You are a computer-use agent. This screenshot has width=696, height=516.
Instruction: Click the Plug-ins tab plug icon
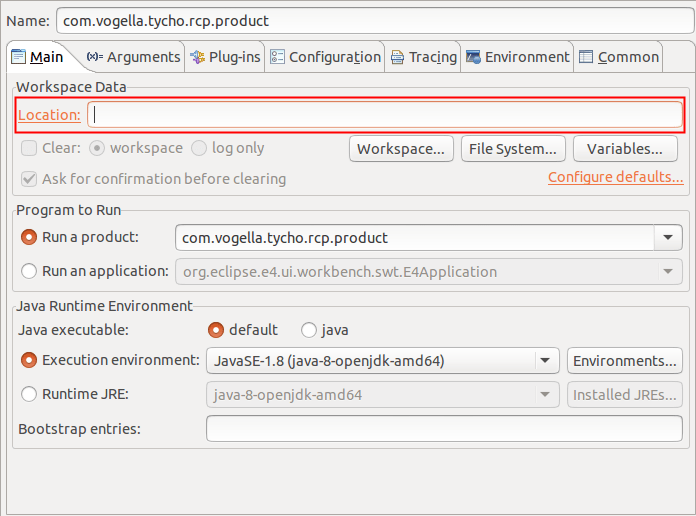point(198,57)
